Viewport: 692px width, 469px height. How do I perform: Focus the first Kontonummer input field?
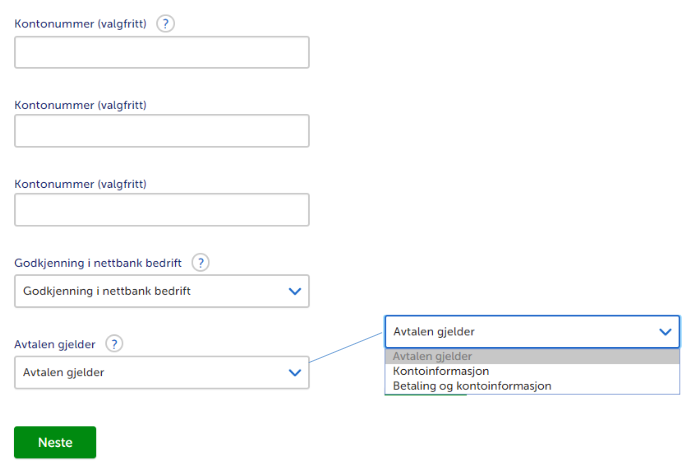click(161, 52)
